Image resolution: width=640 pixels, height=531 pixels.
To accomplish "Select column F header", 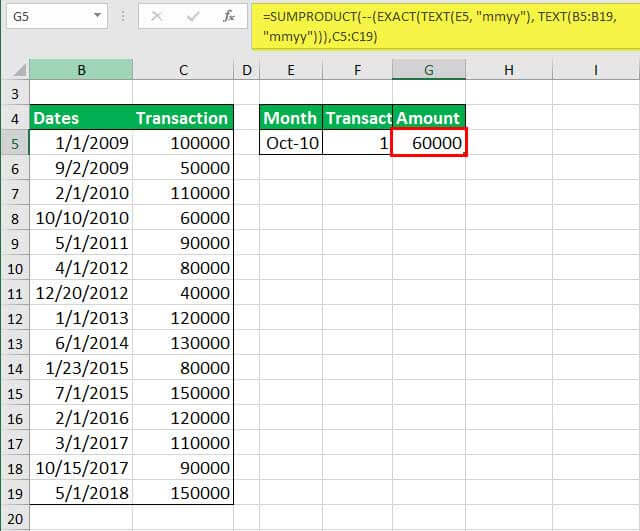I will [x=358, y=70].
